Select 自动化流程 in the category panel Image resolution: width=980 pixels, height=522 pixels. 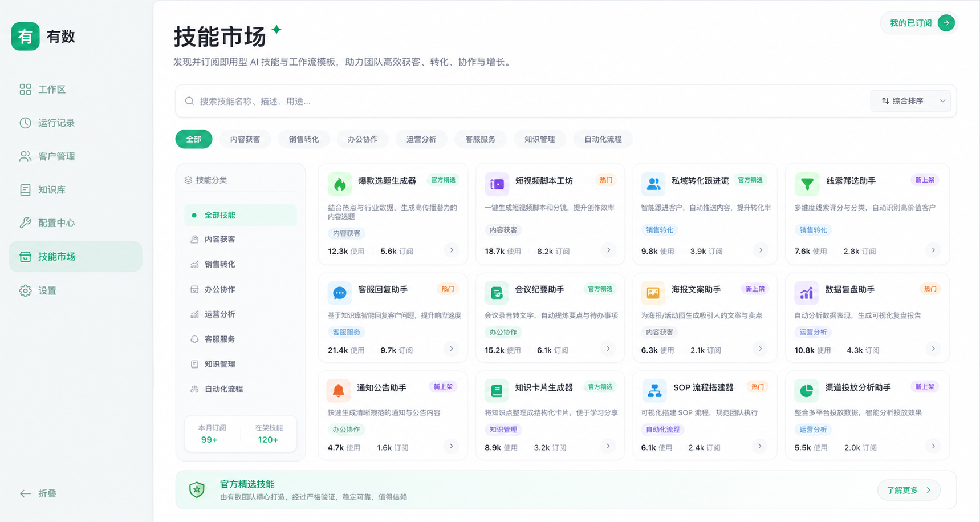tap(241, 389)
